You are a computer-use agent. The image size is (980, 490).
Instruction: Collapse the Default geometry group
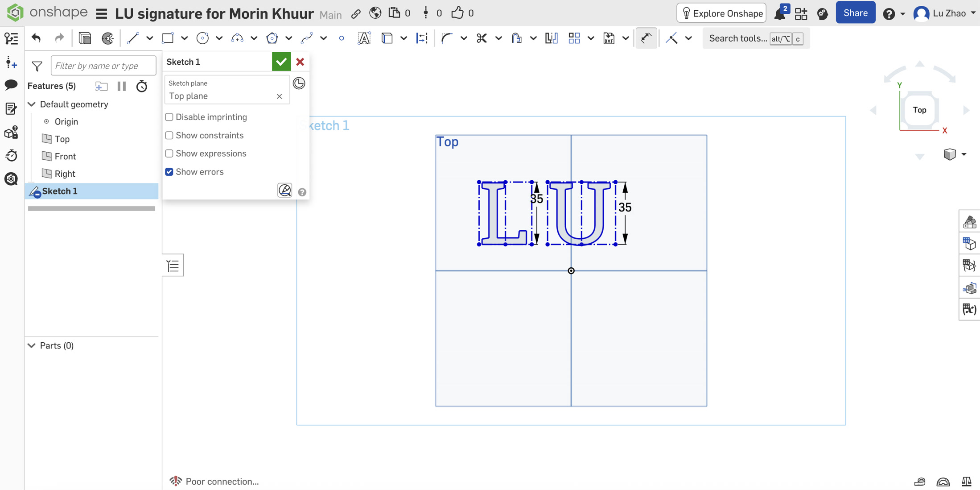32,104
